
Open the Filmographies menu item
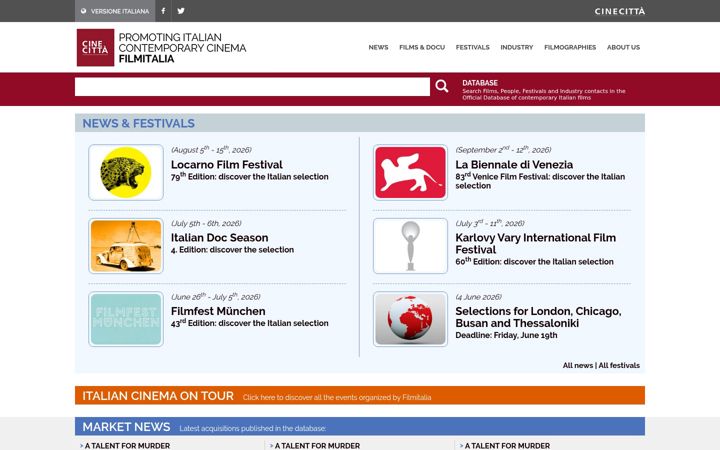(570, 47)
